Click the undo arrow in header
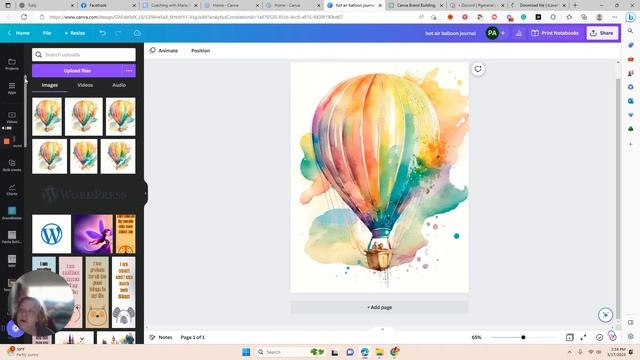640x360 pixels. [x=102, y=33]
